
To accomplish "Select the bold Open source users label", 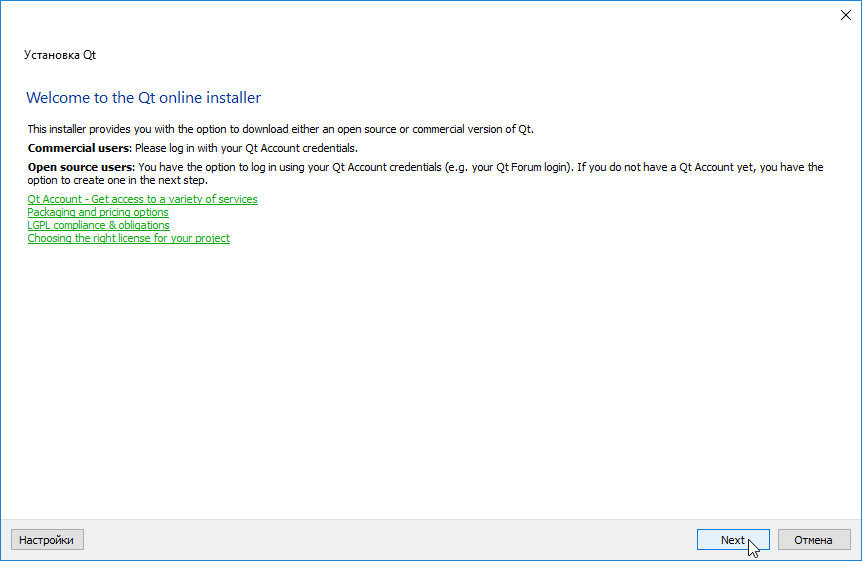I will click(80, 167).
